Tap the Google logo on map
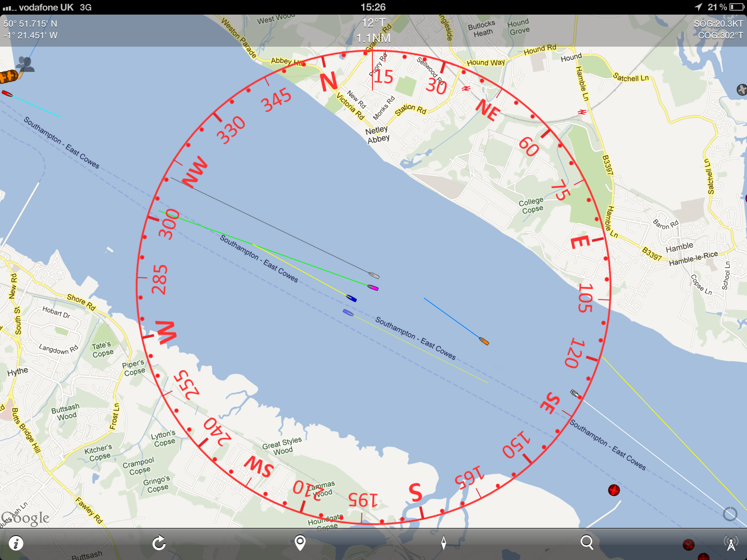The width and height of the screenshot is (747, 560). 26,518
